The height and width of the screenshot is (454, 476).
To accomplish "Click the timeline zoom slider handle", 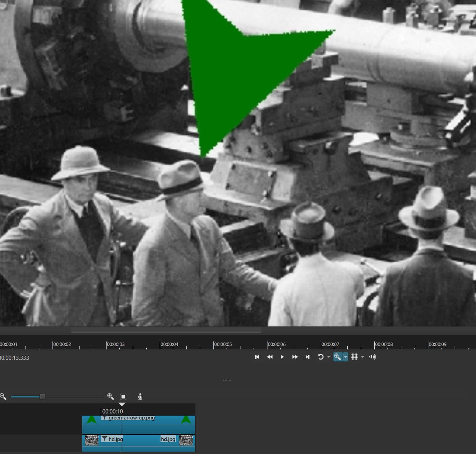I will coord(42,397).
